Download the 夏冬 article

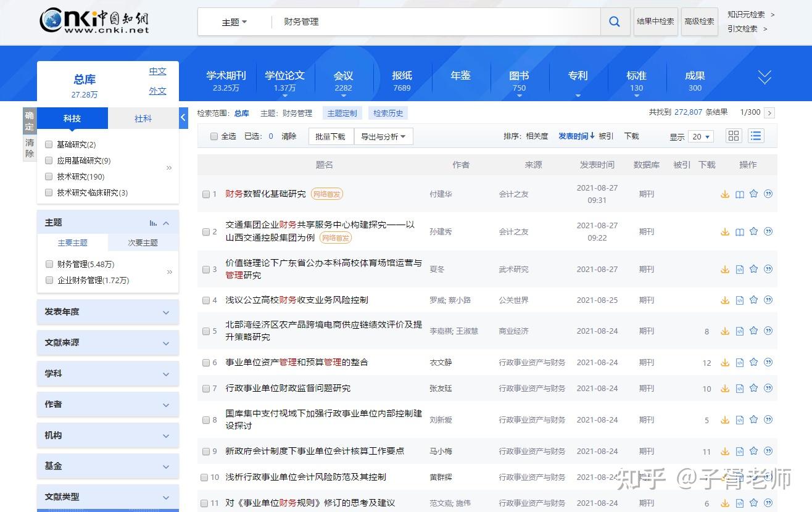[x=725, y=270]
